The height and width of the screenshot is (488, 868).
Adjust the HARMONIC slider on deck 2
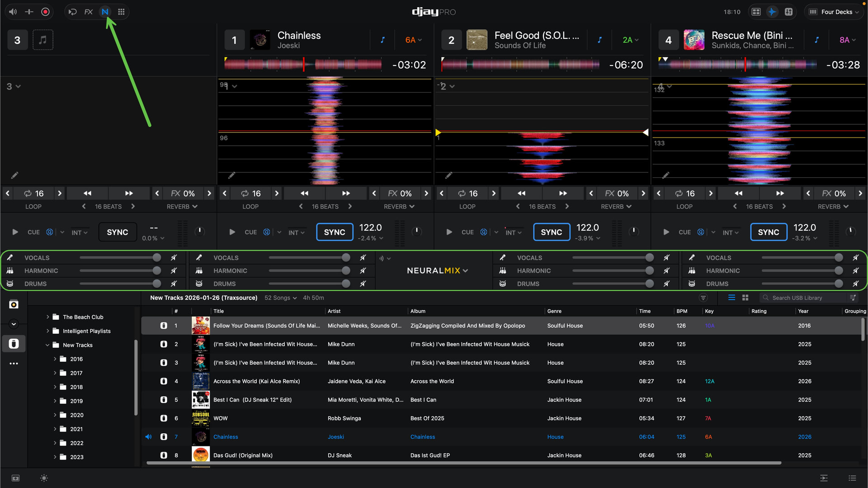[x=649, y=270]
